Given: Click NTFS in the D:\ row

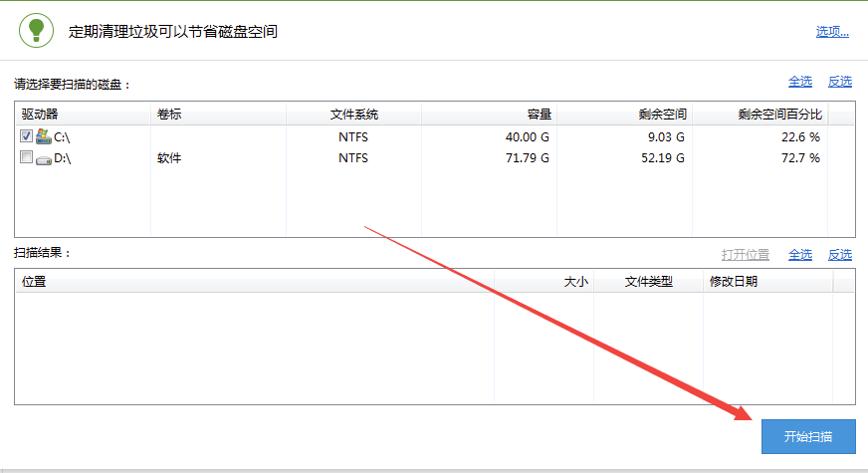Looking at the screenshot, I should pos(353,158).
